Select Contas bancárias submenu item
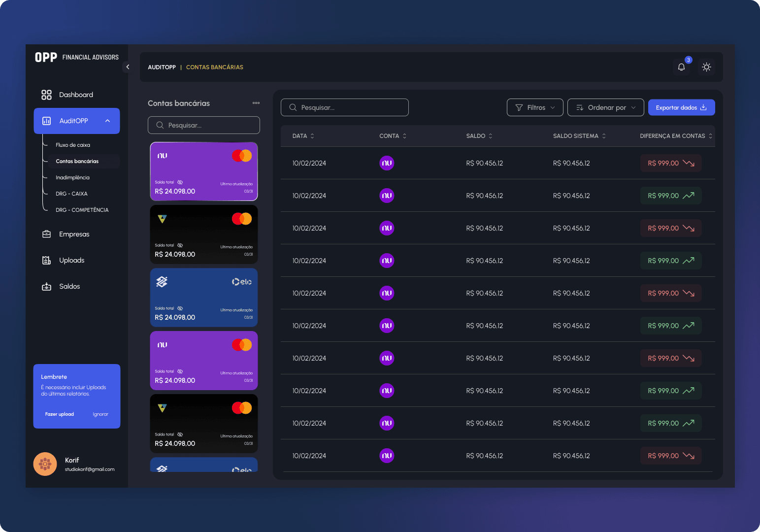 click(x=77, y=161)
